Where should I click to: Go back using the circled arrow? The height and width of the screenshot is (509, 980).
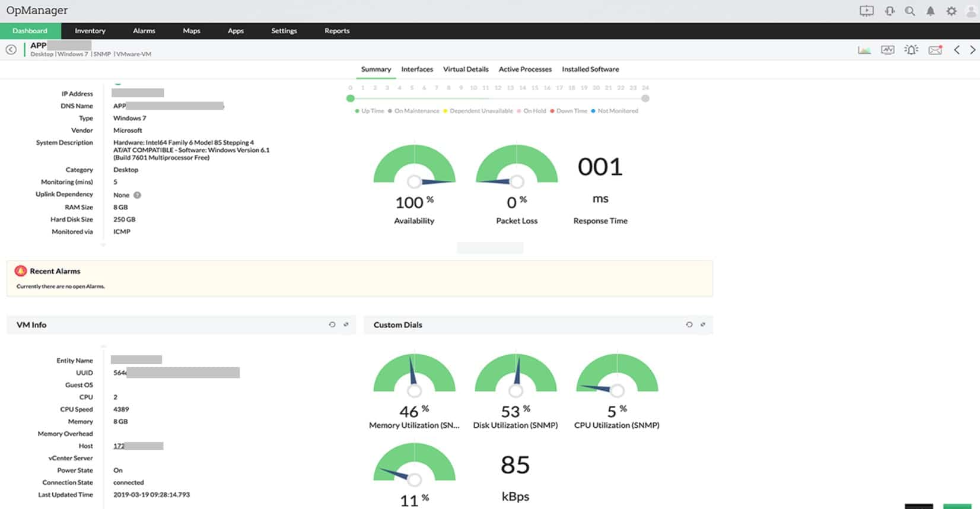click(11, 49)
